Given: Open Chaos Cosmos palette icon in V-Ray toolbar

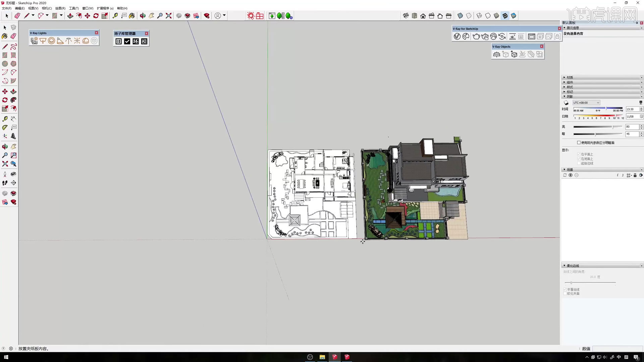Looking at the screenshot, I should [466, 37].
